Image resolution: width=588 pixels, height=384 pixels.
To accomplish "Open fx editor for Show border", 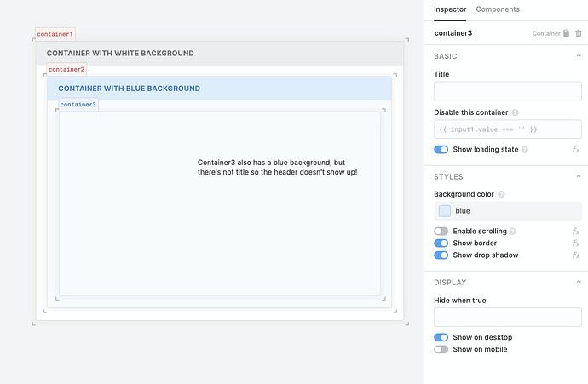I will click(576, 244).
